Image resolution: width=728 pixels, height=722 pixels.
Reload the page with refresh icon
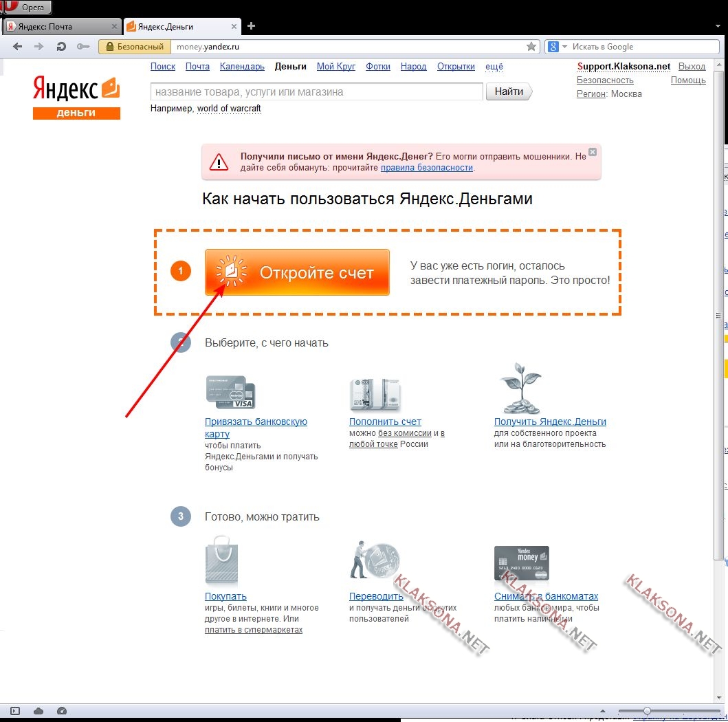click(60, 47)
